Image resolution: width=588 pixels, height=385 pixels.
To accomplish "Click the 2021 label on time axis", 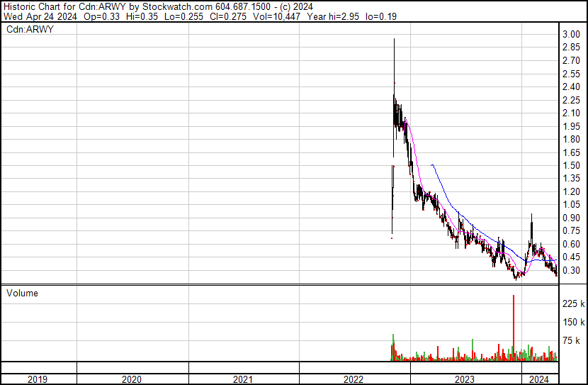I will [x=243, y=379].
